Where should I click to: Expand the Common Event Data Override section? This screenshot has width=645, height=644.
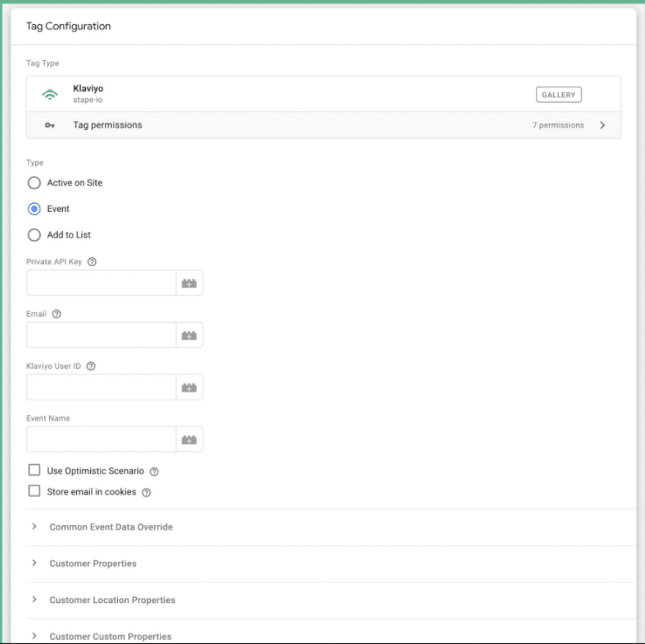pyautogui.click(x=110, y=527)
